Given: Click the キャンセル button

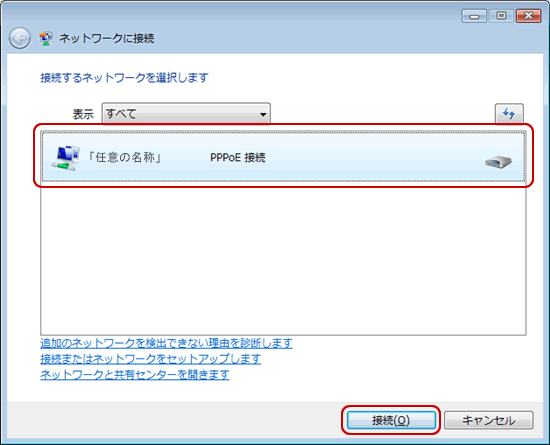Looking at the screenshot, I should 489,420.
